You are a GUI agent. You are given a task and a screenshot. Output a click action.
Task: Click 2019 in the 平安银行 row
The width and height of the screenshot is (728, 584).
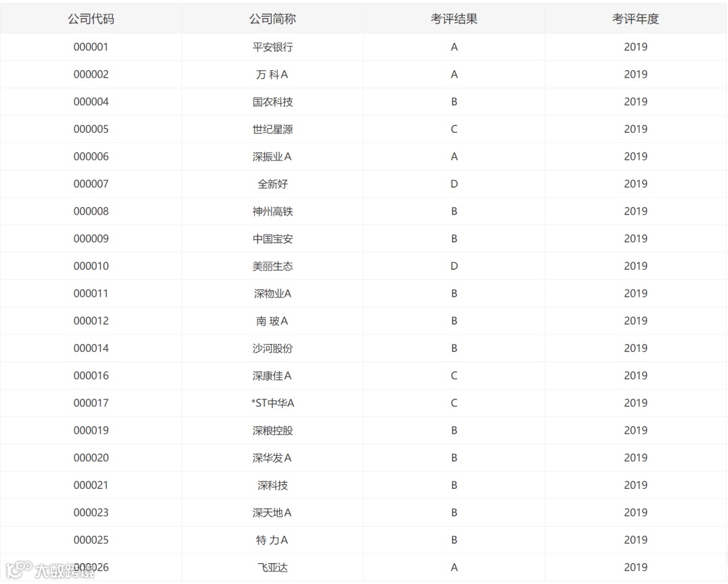click(636, 47)
